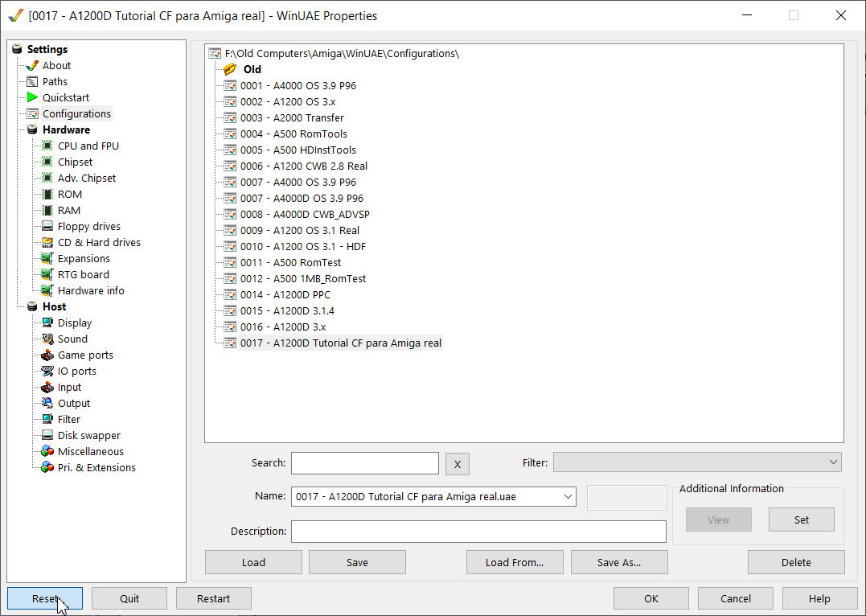The width and height of the screenshot is (866, 616).
Task: Click into the Search input field
Action: (x=365, y=463)
